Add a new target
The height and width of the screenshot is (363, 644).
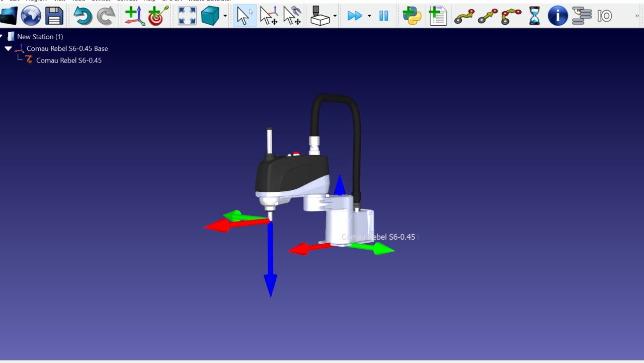(158, 16)
